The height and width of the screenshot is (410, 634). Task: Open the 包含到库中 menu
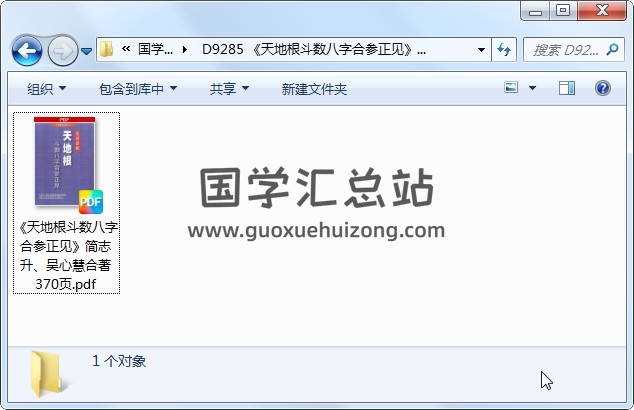138,89
